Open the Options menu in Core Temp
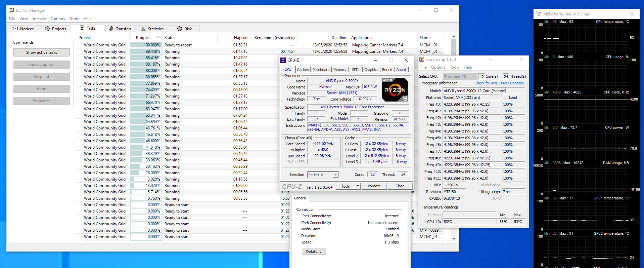Image resolution: width=644 pixels, height=268 pixels. (x=438, y=67)
